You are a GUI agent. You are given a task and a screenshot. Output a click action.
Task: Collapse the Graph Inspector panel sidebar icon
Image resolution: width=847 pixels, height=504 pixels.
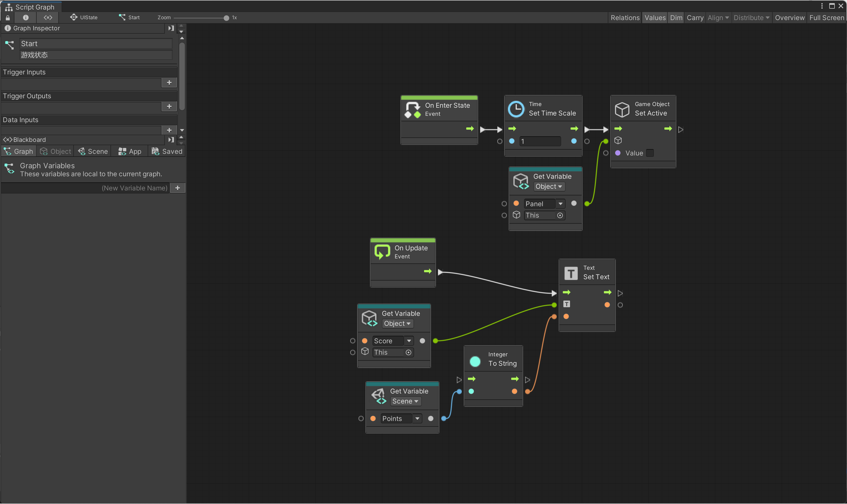click(171, 28)
